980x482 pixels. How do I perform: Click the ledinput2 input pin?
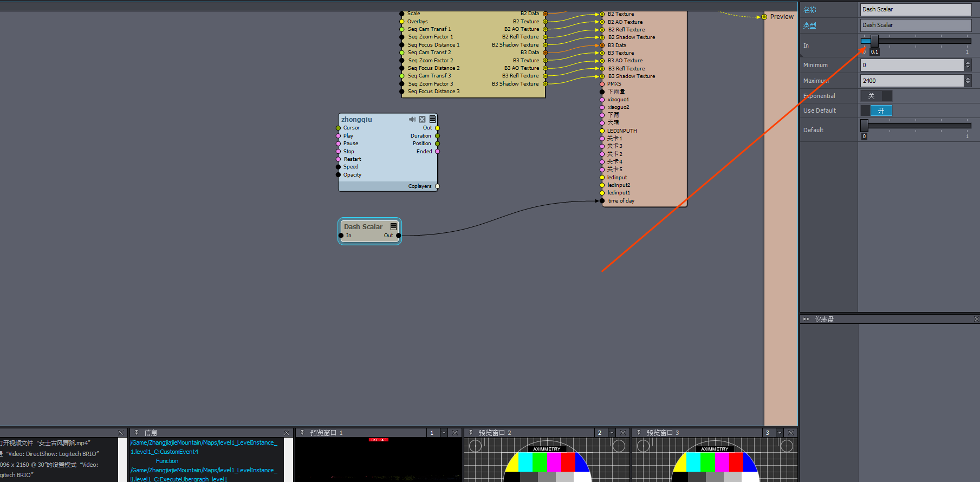click(x=602, y=185)
